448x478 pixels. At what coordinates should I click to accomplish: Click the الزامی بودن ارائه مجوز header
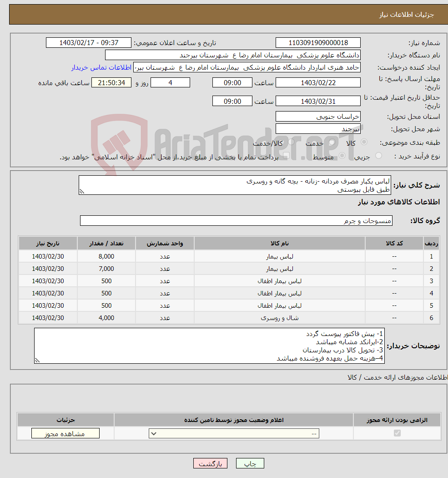pyautogui.click(x=397, y=420)
